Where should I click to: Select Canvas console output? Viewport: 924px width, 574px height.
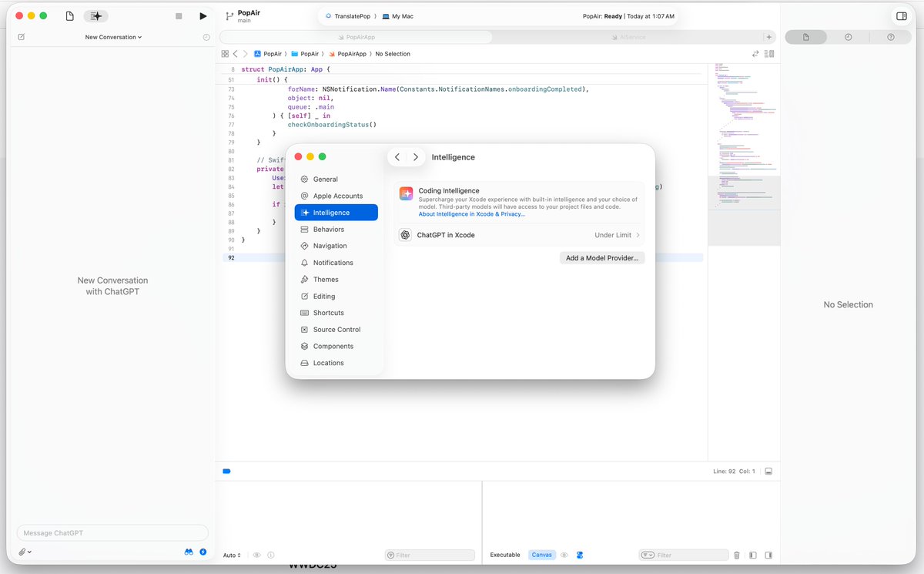(542, 555)
